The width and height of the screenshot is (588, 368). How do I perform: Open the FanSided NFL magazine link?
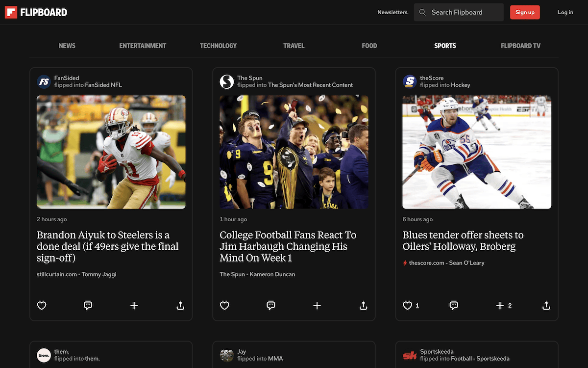coord(104,85)
